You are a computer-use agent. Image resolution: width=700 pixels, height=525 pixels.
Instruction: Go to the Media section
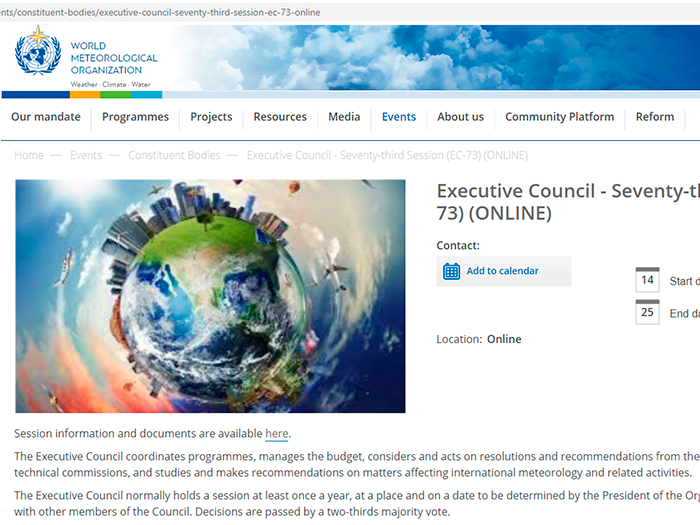point(344,117)
